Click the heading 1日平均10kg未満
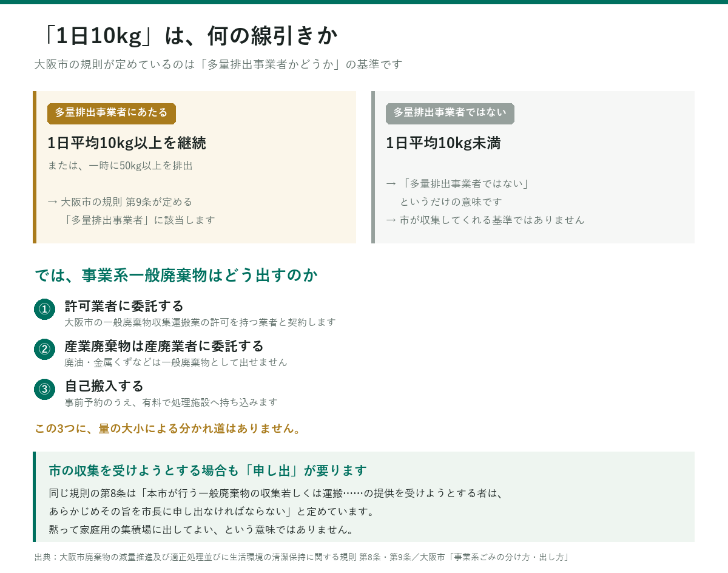 coord(443,143)
